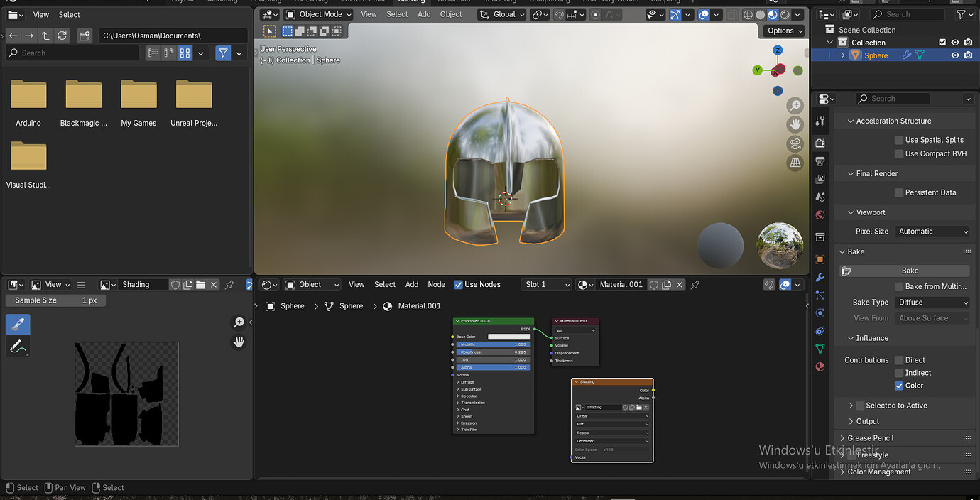Uncheck the Color contribution checkbox
Screen dimensions: 980x500
(x=899, y=386)
